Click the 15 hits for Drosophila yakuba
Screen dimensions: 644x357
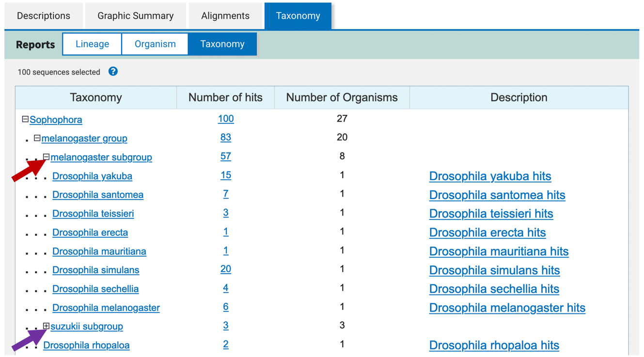coord(226,175)
